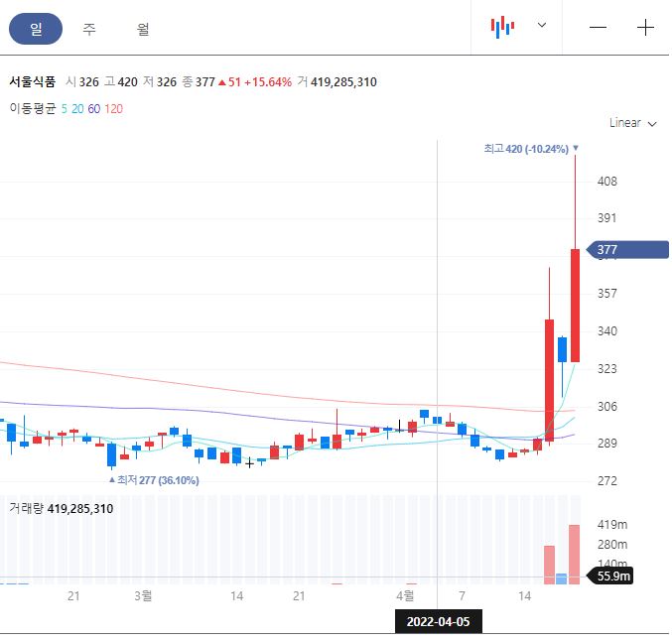Click the 2022-04-05 date label
672x641 pixels.
[x=439, y=621]
